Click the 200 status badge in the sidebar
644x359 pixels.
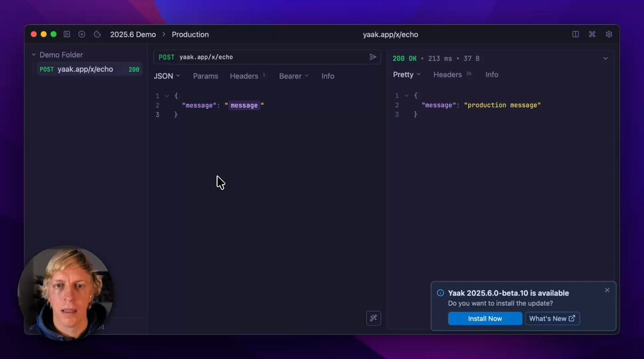coord(134,70)
